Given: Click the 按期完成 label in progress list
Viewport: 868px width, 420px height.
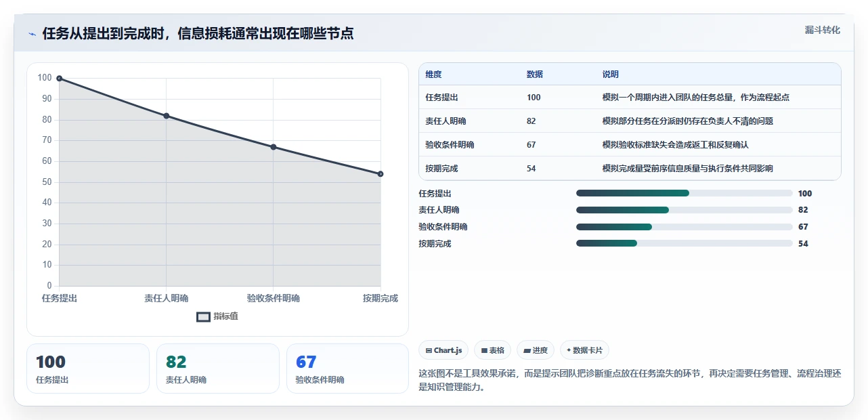Looking at the screenshot, I should click(x=435, y=244).
